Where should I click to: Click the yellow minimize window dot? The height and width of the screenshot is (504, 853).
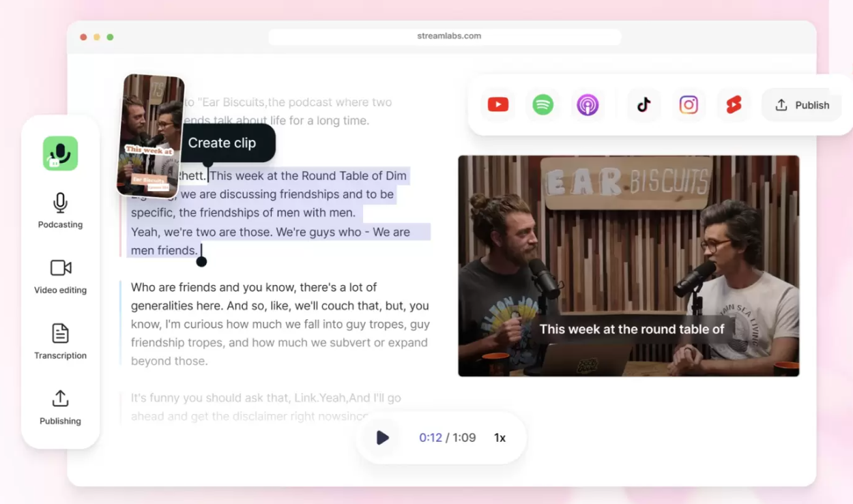[x=97, y=37]
